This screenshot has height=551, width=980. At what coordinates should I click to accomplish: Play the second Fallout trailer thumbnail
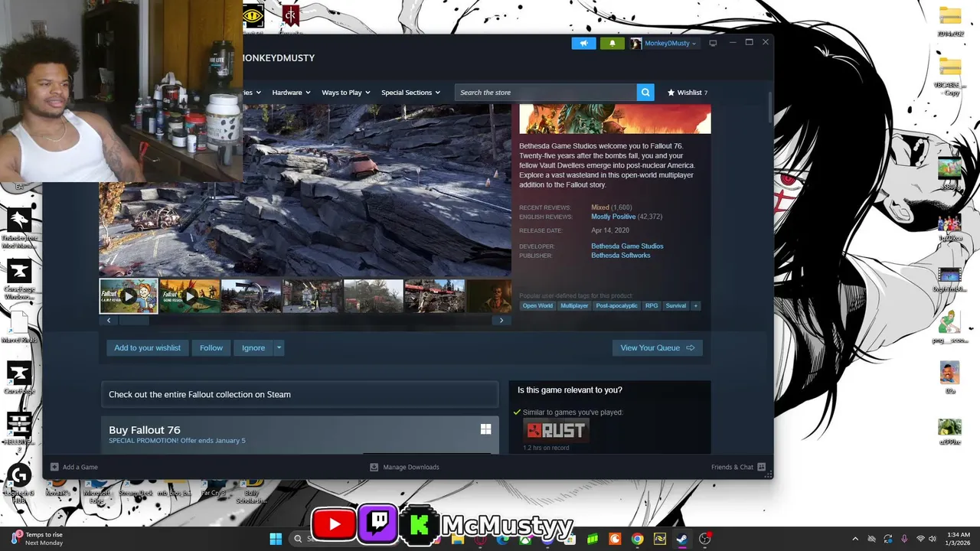tap(190, 296)
